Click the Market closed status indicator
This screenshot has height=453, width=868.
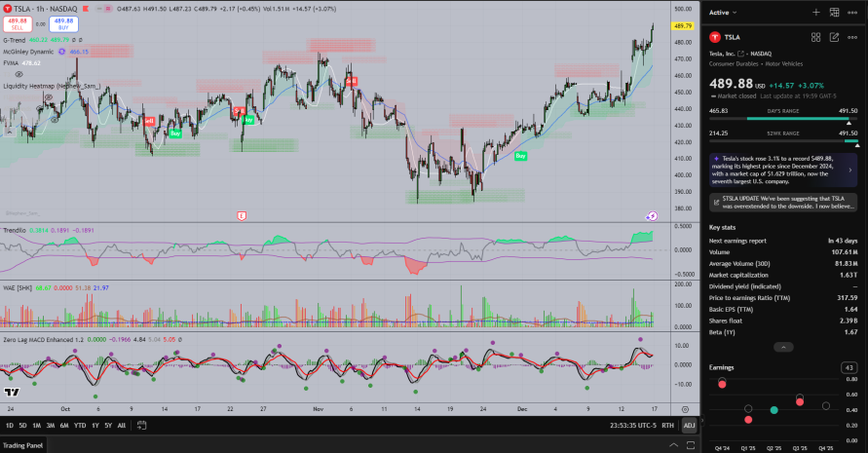(x=734, y=95)
